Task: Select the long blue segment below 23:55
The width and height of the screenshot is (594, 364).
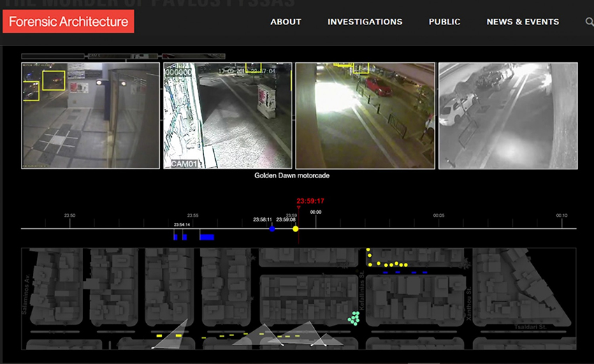Action: pos(206,237)
